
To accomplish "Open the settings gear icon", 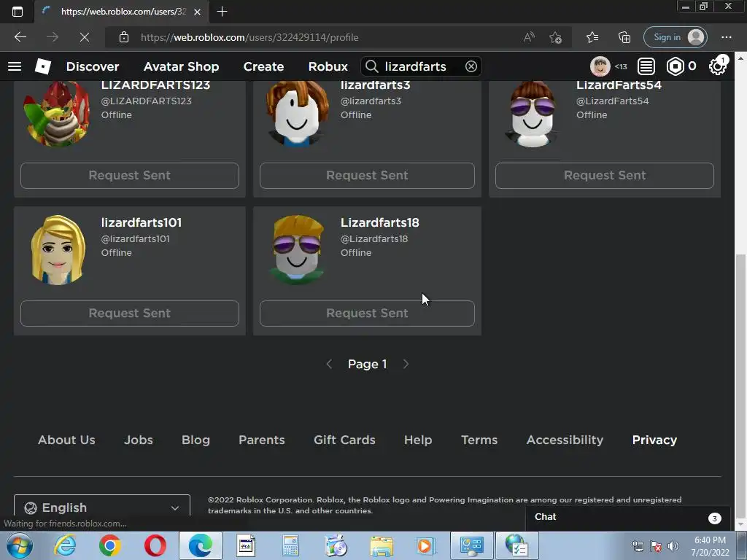I will pyautogui.click(x=717, y=66).
